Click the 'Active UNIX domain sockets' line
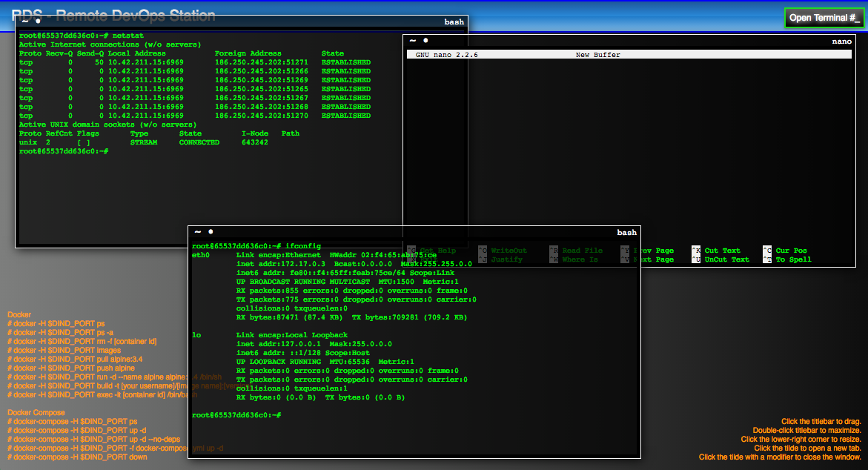868x470 pixels. coord(108,125)
